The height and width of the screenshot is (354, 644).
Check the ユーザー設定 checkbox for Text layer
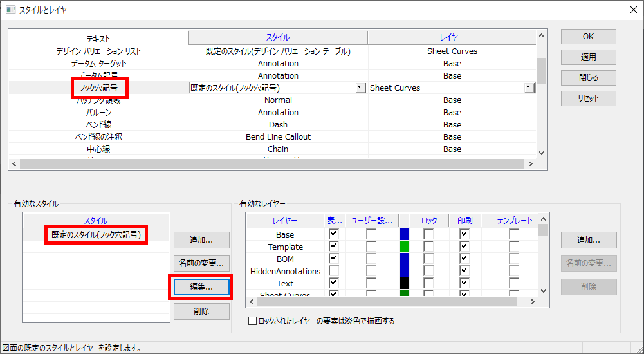(x=371, y=283)
